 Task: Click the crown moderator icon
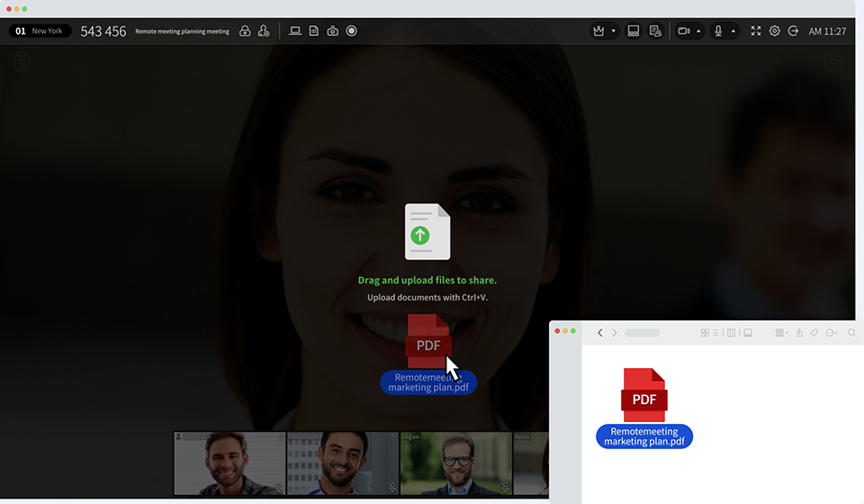tap(599, 31)
